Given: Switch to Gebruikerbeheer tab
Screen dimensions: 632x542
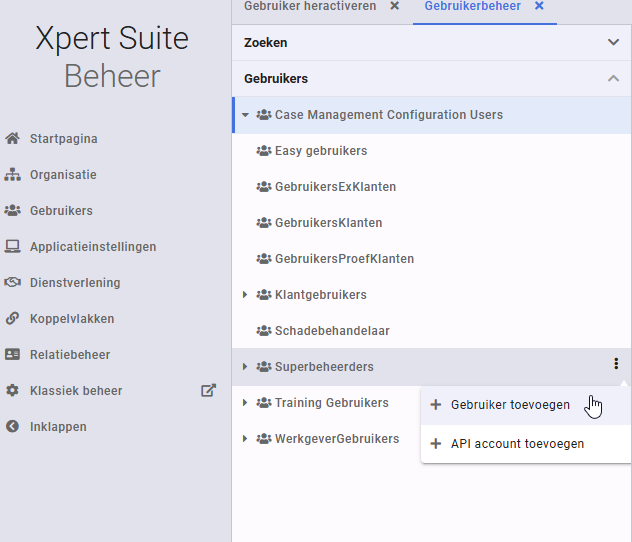Looking at the screenshot, I should coord(472,6).
